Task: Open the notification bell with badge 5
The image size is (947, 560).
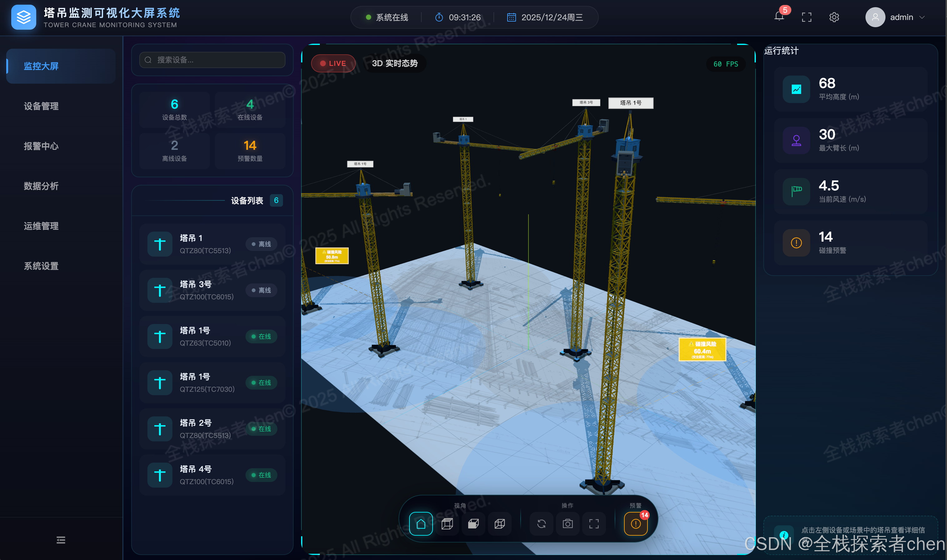Action: point(779,16)
